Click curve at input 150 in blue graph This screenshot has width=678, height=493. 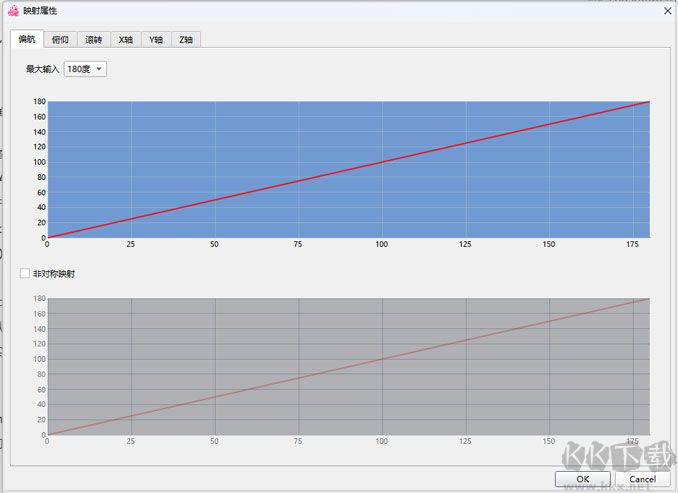pos(549,124)
